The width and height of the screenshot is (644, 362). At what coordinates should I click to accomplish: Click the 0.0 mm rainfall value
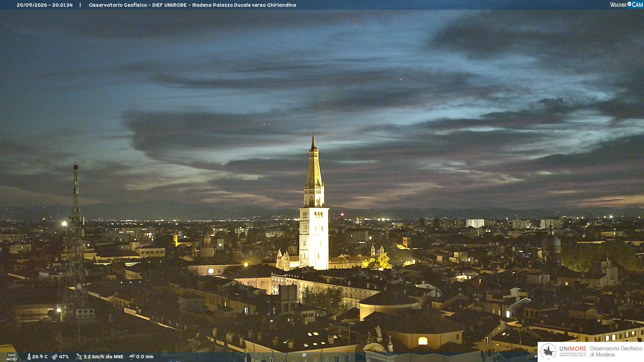pyautogui.click(x=145, y=357)
